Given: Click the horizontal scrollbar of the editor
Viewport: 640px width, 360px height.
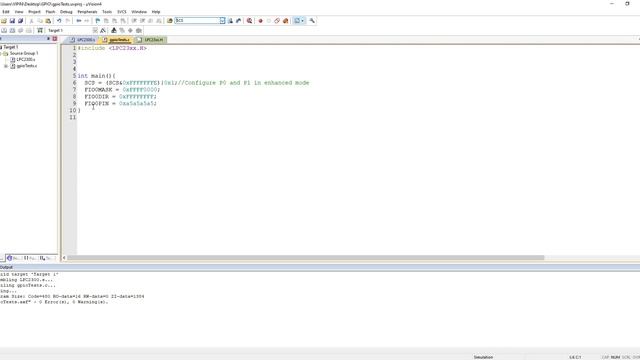Looking at the screenshot, I should click(305, 258).
